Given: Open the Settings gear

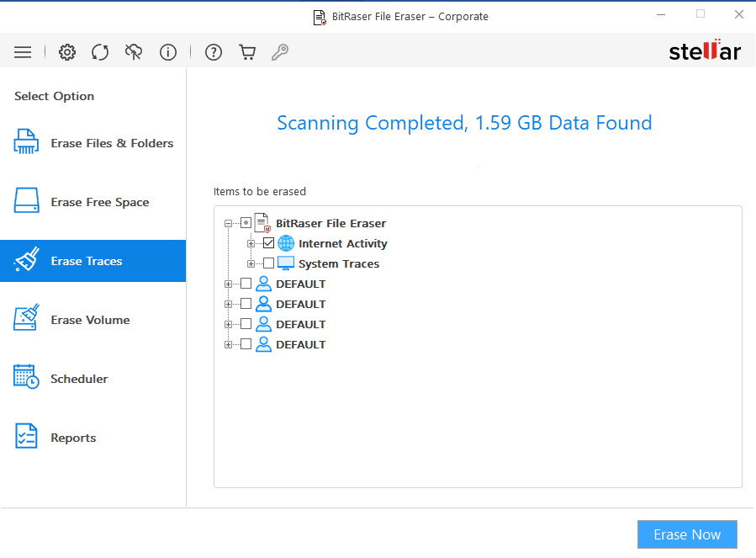Looking at the screenshot, I should [x=67, y=52].
